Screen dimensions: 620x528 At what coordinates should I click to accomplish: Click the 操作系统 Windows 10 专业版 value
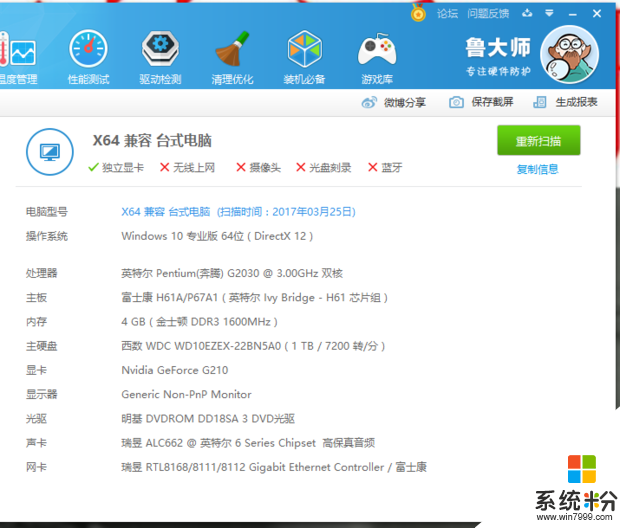217,236
